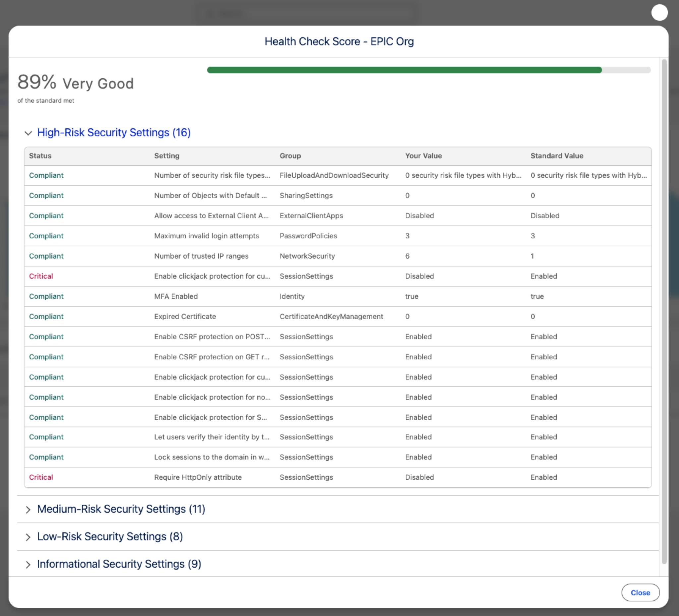Click the Setting column header
The image size is (679, 616).
point(167,155)
